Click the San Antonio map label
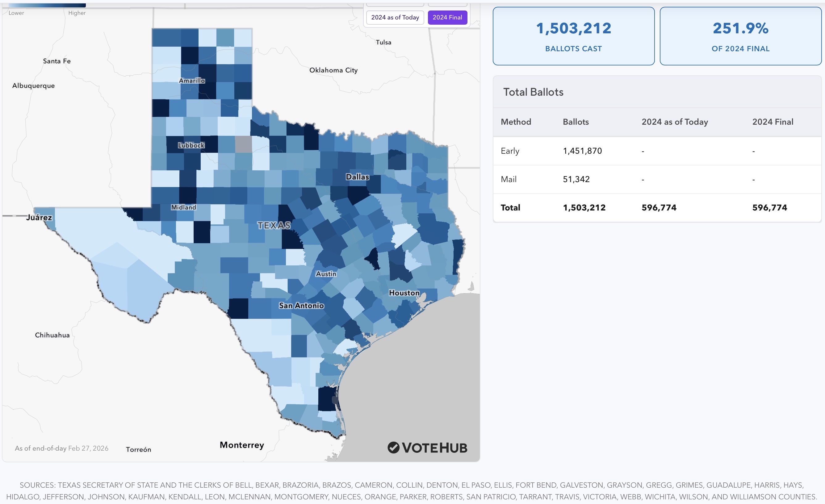Image resolution: width=825 pixels, height=504 pixels. coord(301,306)
